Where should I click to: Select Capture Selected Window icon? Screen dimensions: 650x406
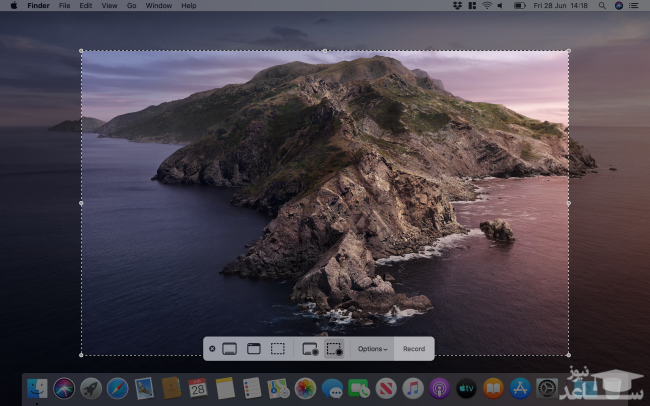click(x=253, y=349)
